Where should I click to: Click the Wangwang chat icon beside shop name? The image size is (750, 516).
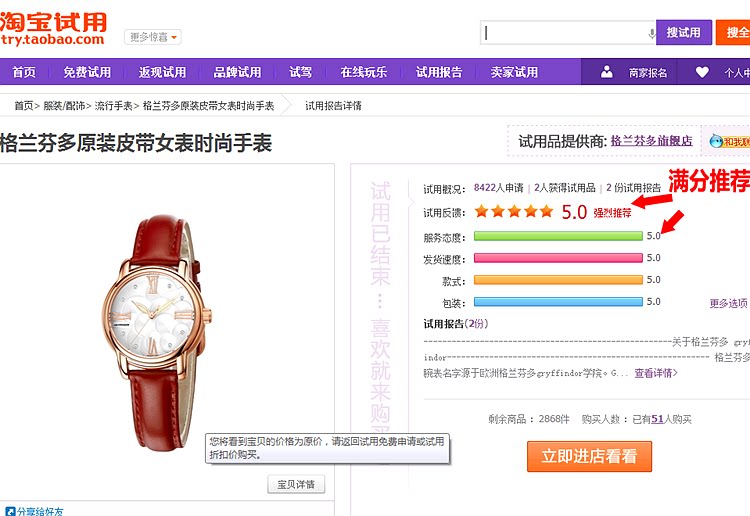coord(716,141)
